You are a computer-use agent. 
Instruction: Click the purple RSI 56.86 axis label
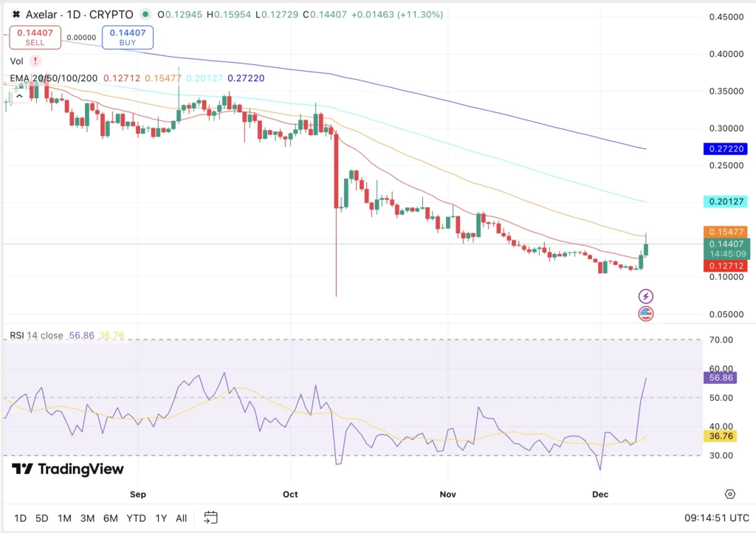(721, 378)
